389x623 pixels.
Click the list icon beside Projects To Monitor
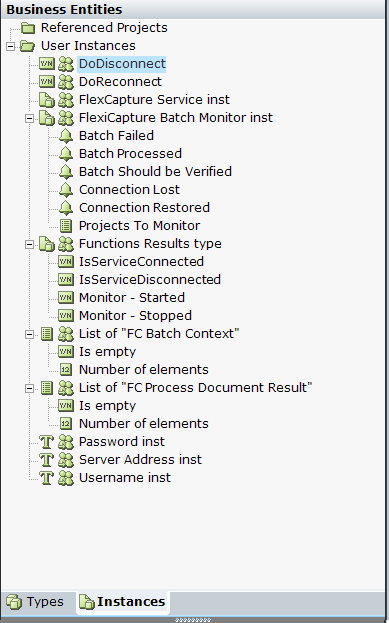(66, 226)
